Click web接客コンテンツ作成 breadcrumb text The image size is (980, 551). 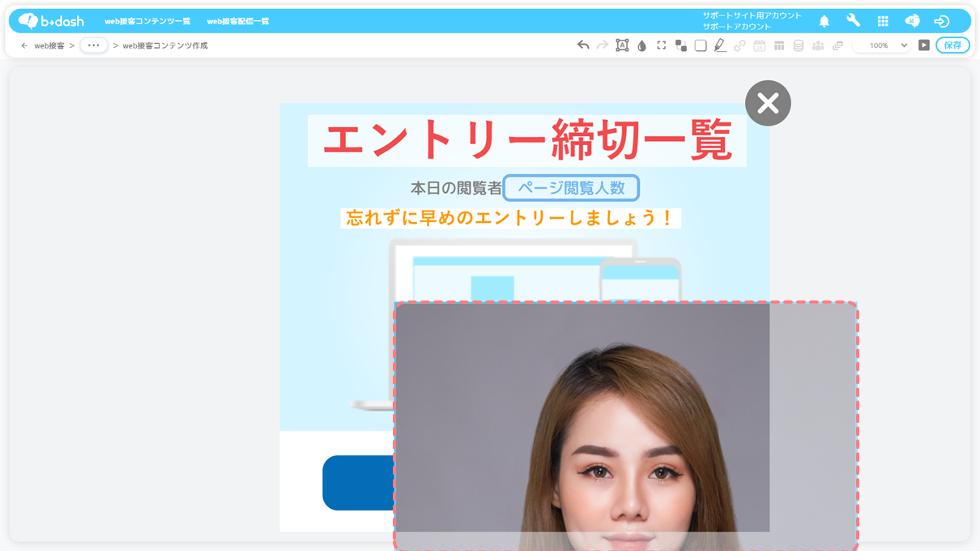165,45
